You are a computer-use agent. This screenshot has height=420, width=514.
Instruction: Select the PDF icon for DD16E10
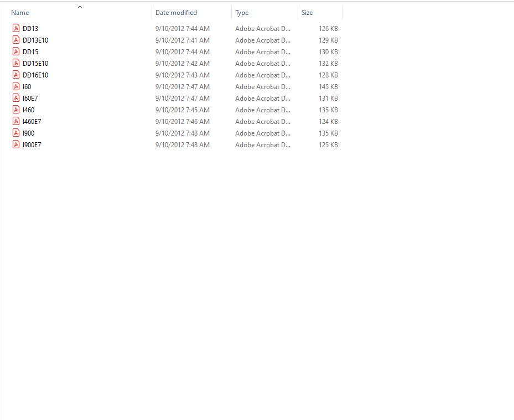tap(15, 75)
